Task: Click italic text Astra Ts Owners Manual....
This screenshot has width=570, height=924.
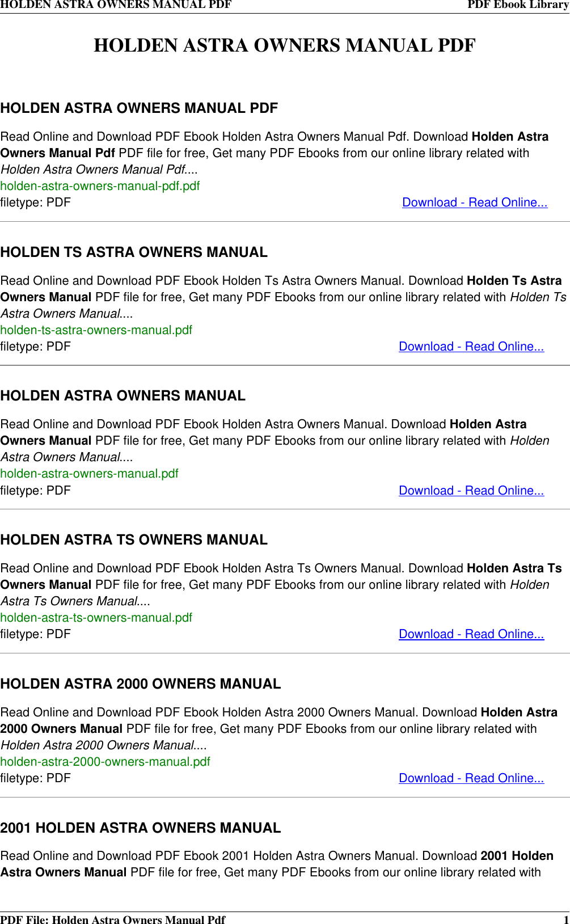Action: [69, 601]
